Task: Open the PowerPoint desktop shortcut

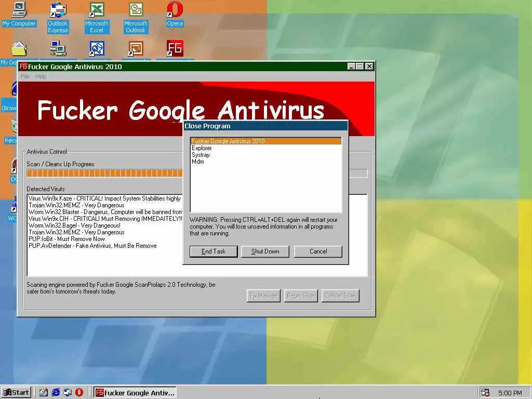Action: point(136,49)
